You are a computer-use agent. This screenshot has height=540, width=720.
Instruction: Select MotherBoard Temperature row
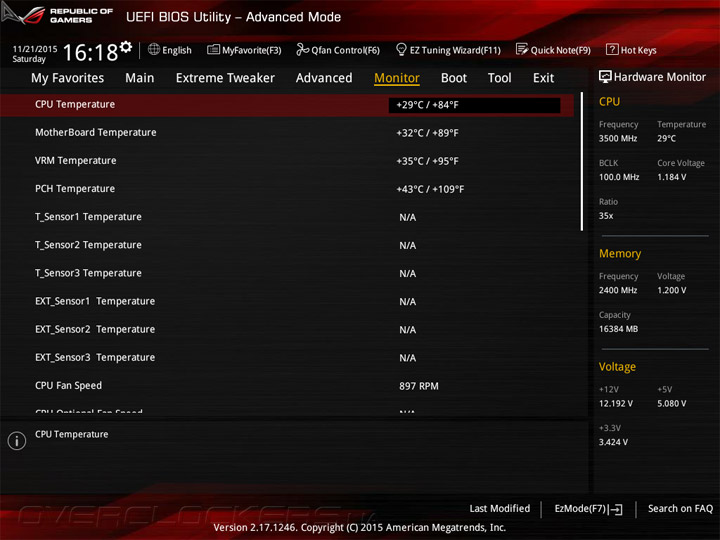pos(287,133)
